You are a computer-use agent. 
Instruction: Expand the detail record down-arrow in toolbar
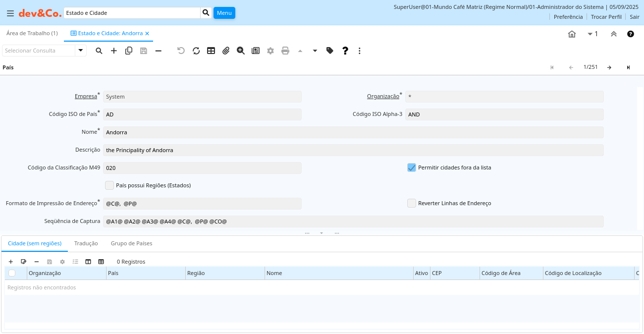tap(315, 51)
